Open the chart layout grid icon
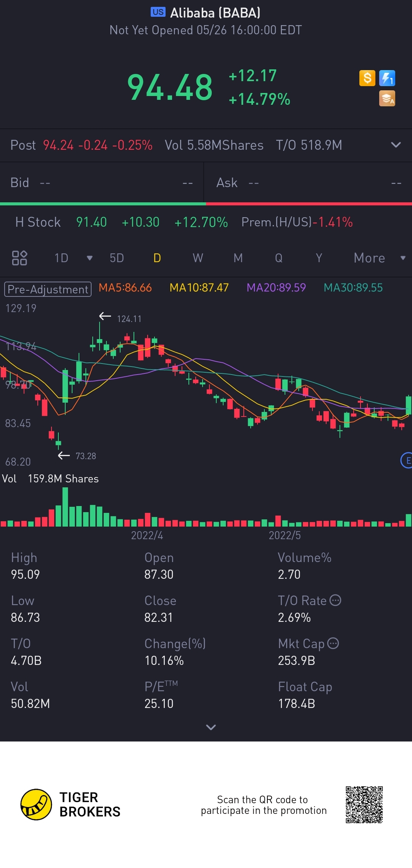412x868 pixels. [19, 258]
